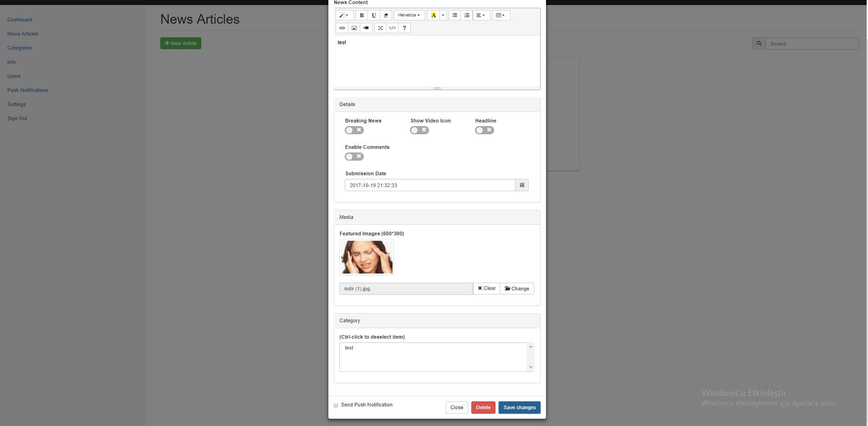Check the Send Push Notification checkbox
Viewport: 868px width, 426px height.
[336, 405]
